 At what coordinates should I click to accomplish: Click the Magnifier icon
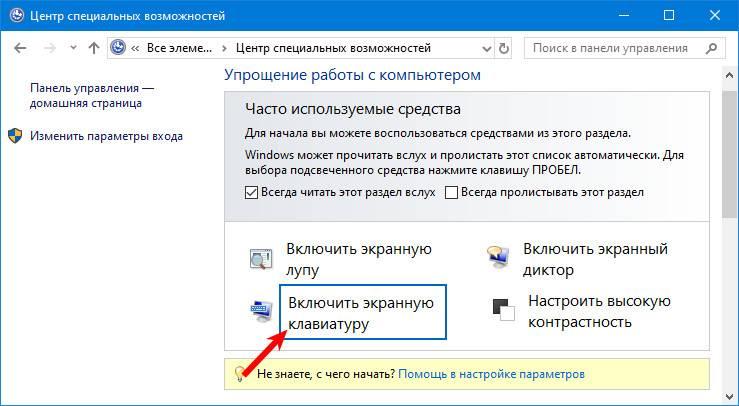[x=261, y=259]
